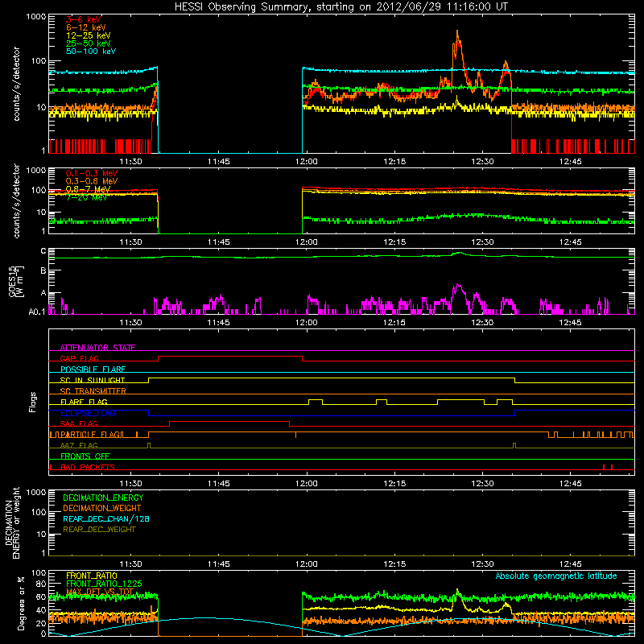The height and width of the screenshot is (644, 644).
Task: Click the 0.3-0.8 MeV legend label
Action: click(92, 181)
